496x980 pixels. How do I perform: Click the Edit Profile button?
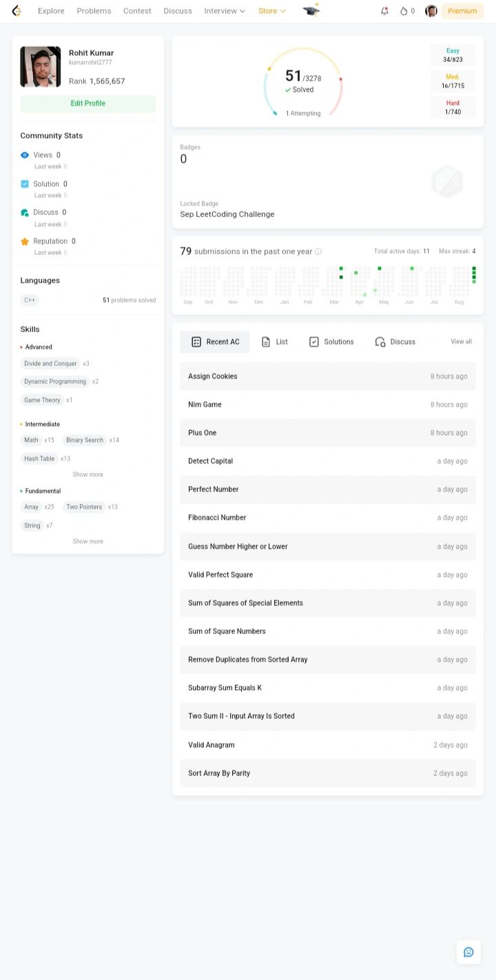point(87,103)
